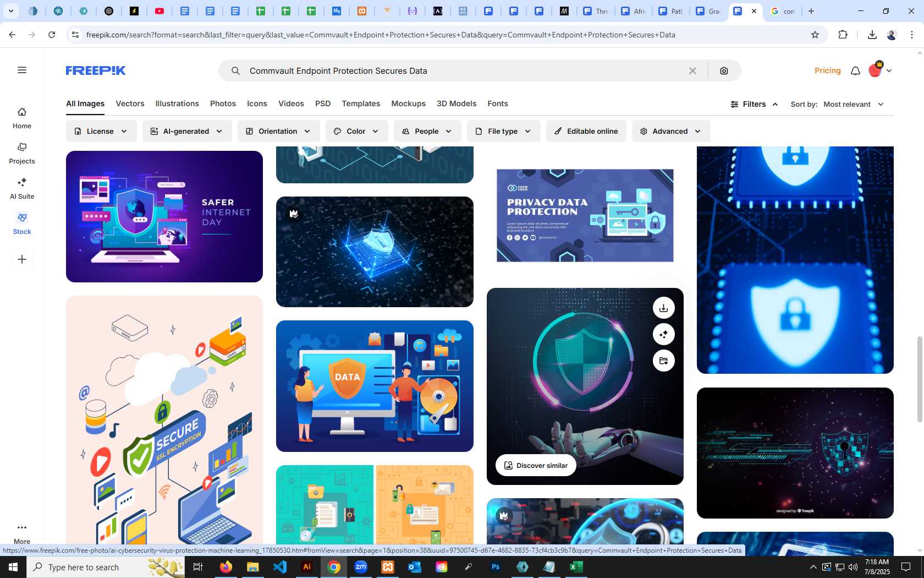Switch to the Templates tab
The width and height of the screenshot is (924, 578).
pyautogui.click(x=361, y=103)
